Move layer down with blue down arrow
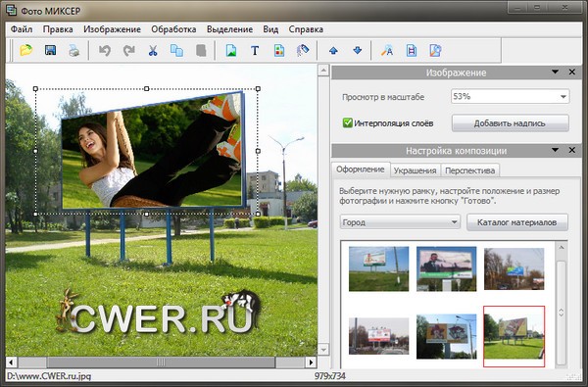The image size is (588, 387). pos(358,50)
